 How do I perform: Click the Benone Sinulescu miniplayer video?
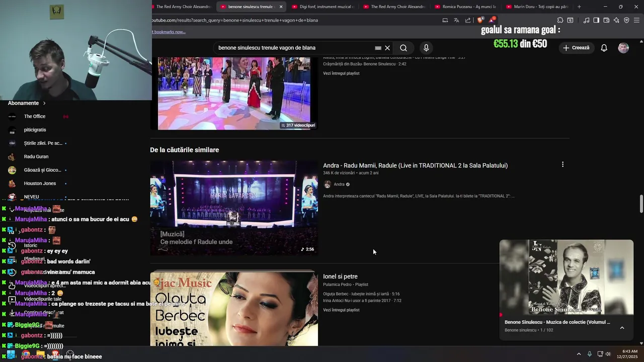coord(567,278)
